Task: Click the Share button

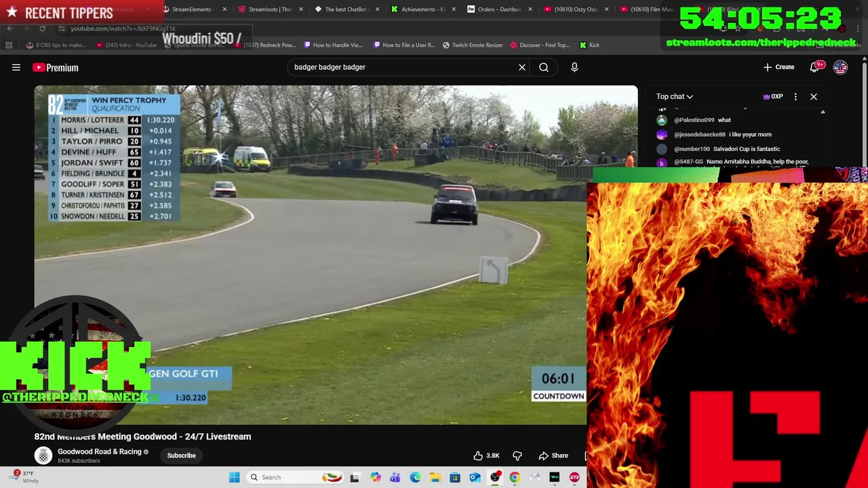Action: click(553, 455)
